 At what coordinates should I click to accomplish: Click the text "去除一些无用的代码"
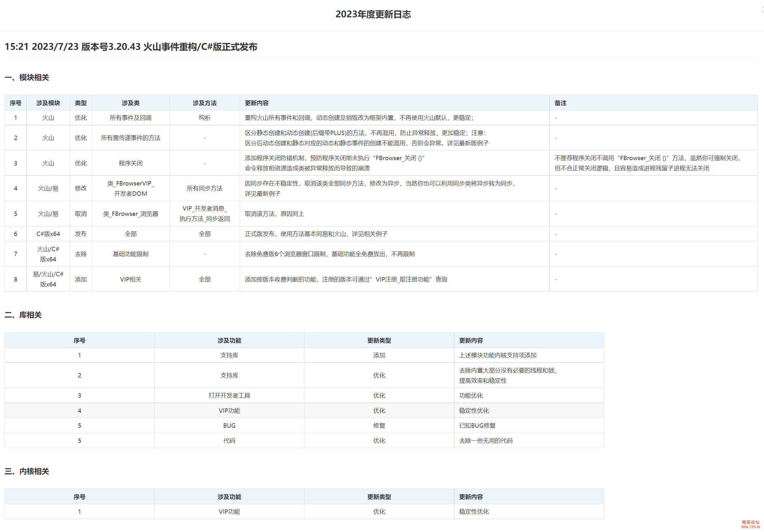(x=486, y=441)
